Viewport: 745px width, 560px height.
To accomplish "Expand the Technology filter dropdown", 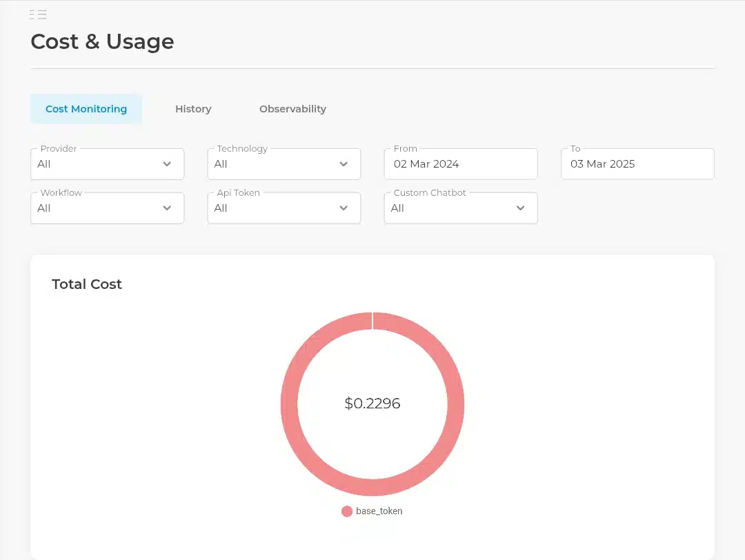I will [x=284, y=164].
